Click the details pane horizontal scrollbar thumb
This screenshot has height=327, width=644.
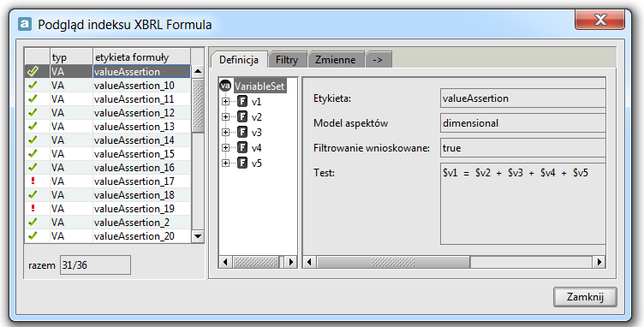[393, 262]
